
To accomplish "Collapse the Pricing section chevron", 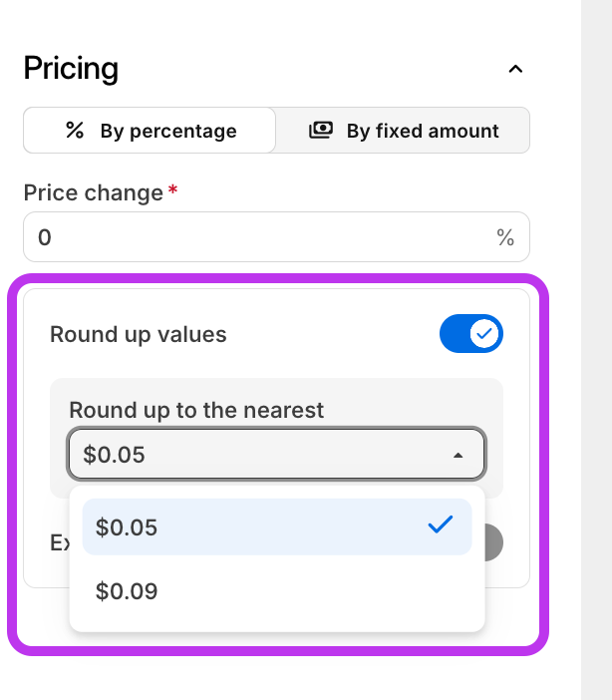I will click(x=514, y=70).
